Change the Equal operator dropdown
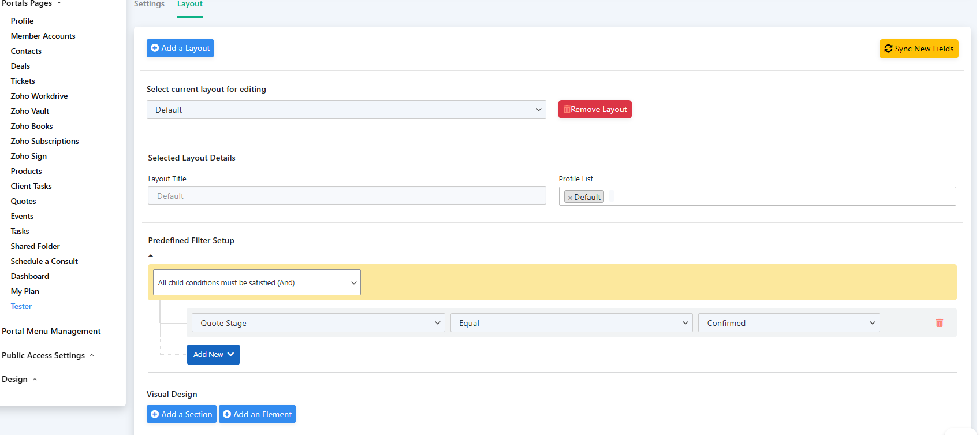The width and height of the screenshot is (980, 435). tap(571, 323)
